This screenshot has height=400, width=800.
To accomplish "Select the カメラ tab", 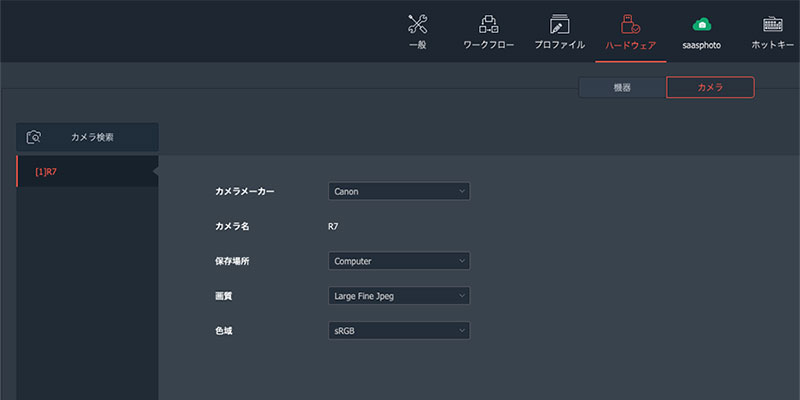I will (x=710, y=88).
